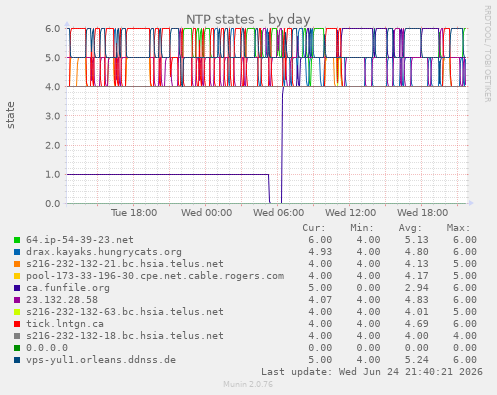This screenshot has width=497, height=395.
Task: Click the graph title NTP states - by day
Action: point(248,19)
